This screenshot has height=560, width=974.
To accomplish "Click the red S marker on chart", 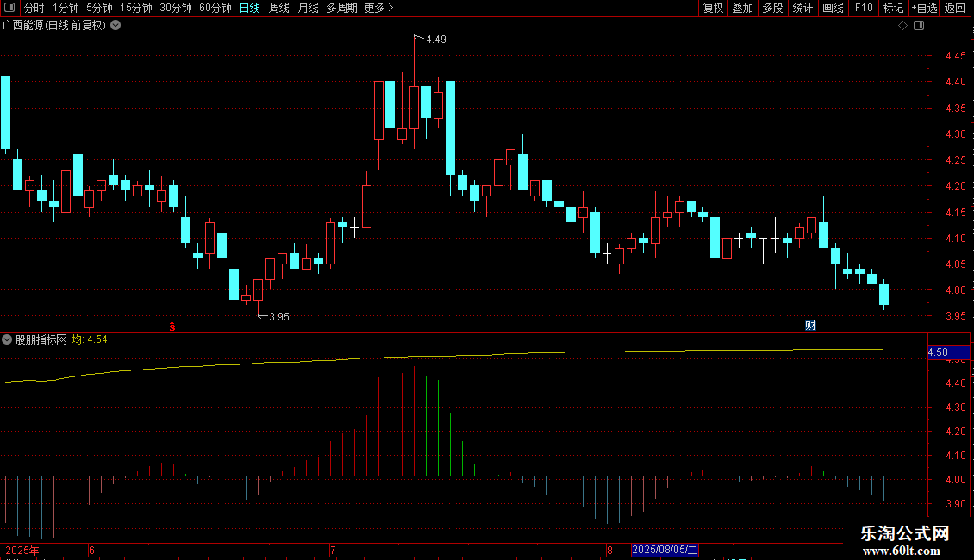I will [x=172, y=327].
